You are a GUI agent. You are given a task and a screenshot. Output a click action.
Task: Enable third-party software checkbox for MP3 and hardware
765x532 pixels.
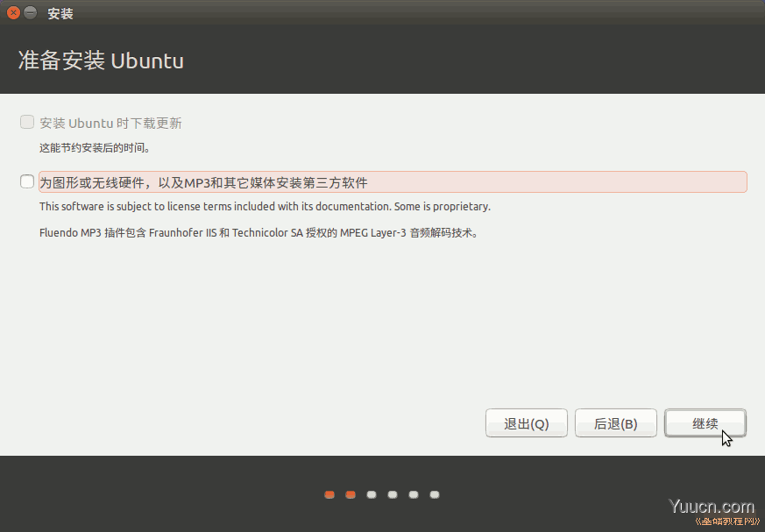pyautogui.click(x=27, y=181)
